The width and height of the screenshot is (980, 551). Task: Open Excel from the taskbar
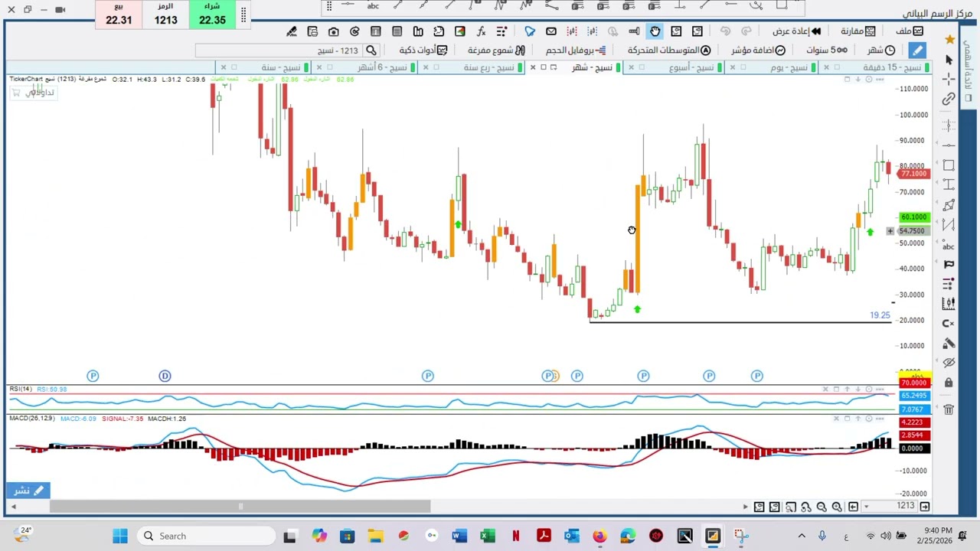click(487, 536)
